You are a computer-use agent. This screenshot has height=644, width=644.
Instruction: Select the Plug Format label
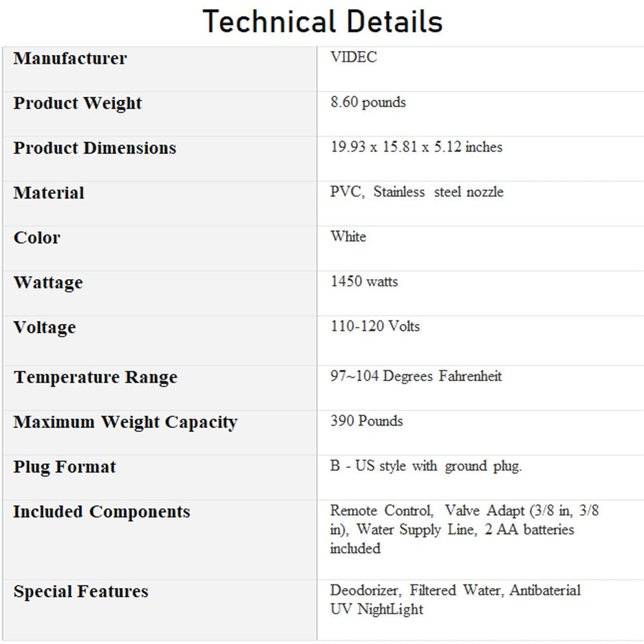pos(64,467)
